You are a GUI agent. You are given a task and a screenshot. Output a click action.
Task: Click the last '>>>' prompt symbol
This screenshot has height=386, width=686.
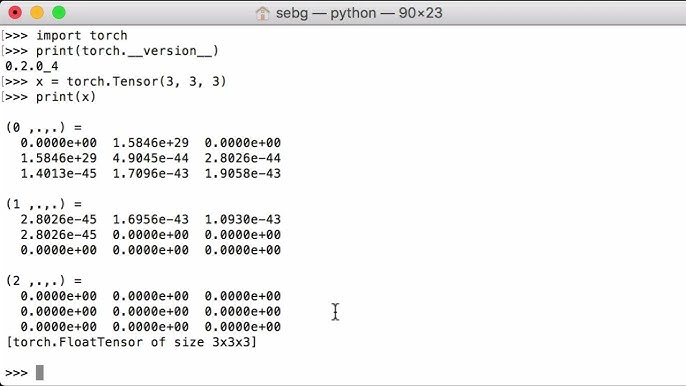click(x=16, y=373)
